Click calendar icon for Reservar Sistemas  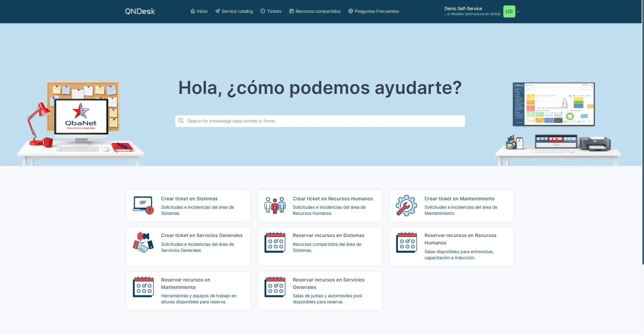(275, 242)
